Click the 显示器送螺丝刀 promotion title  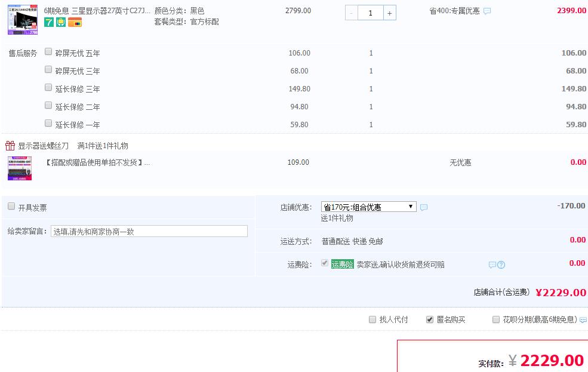[x=44, y=146]
